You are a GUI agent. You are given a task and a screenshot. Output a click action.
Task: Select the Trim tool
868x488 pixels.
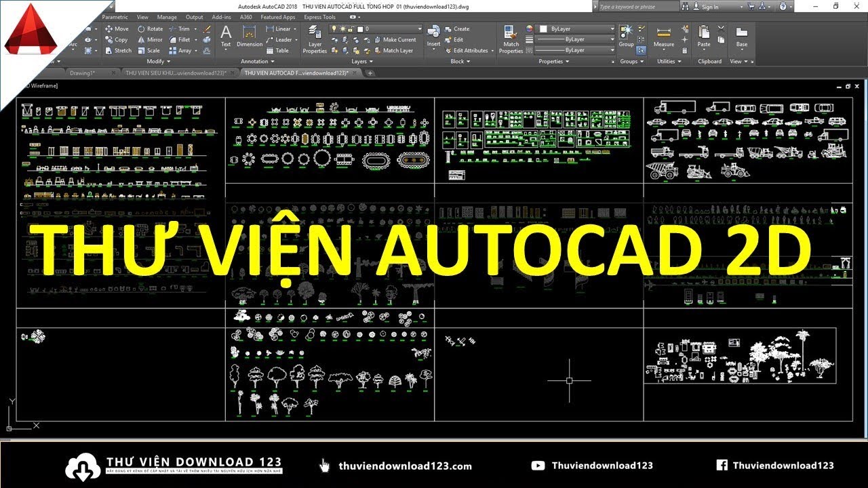tap(179, 29)
